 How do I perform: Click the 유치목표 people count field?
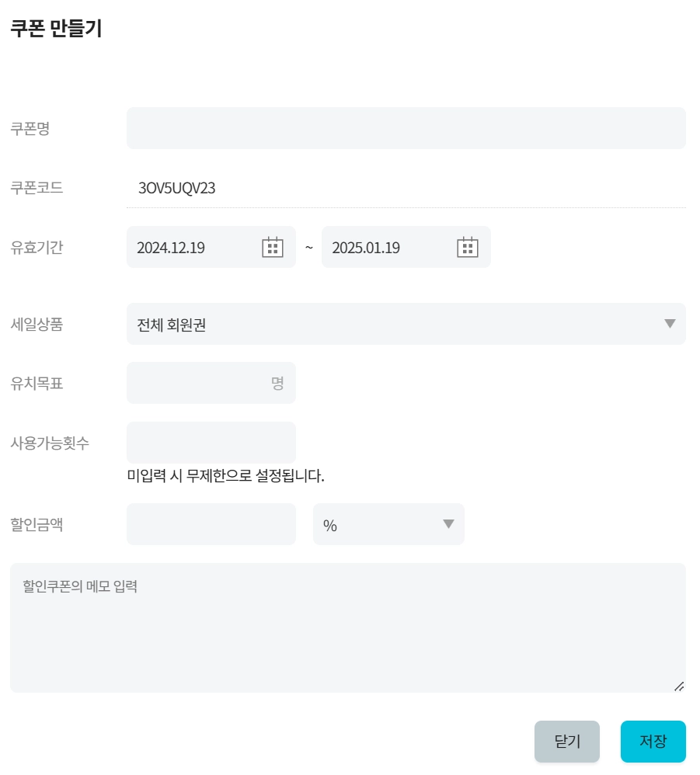tap(198, 383)
